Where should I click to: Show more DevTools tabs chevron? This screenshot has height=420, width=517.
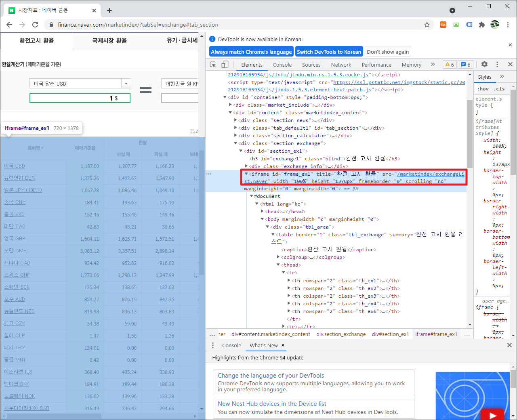[x=433, y=65]
